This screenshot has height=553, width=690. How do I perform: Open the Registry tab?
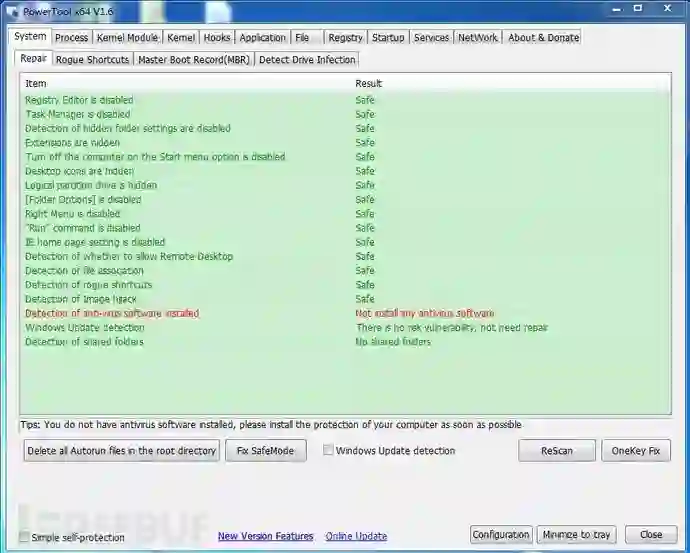[345, 38]
